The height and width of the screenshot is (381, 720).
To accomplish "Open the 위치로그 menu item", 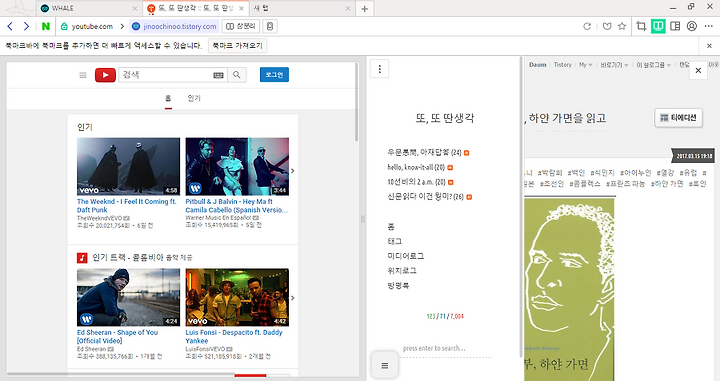I will tap(402, 270).
